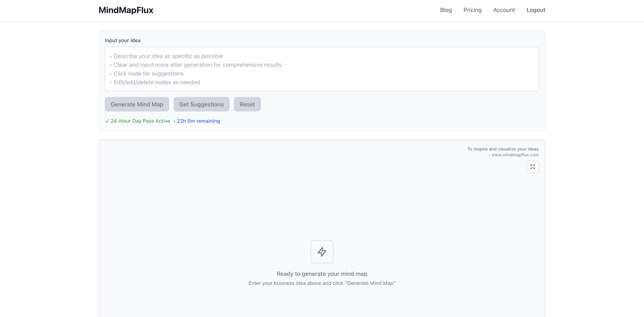This screenshot has width=644, height=317.
Task: Click the MindMapFlux logo
Action: tap(126, 10)
